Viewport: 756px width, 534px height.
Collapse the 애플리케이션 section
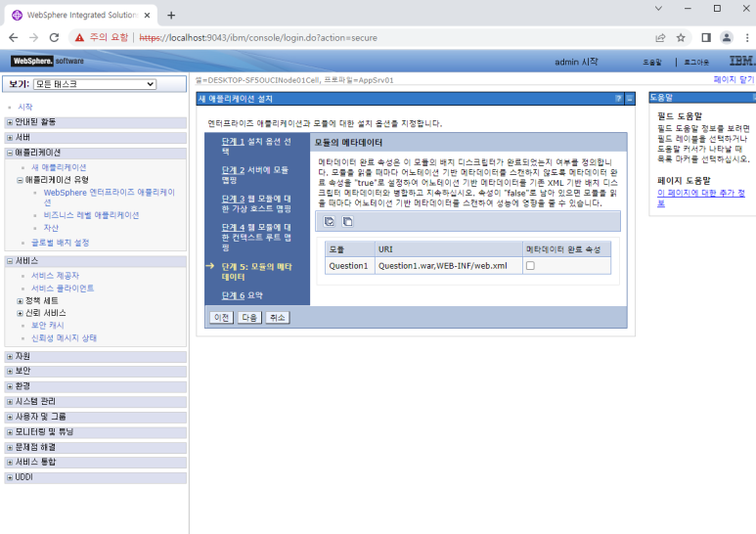coord(10,153)
